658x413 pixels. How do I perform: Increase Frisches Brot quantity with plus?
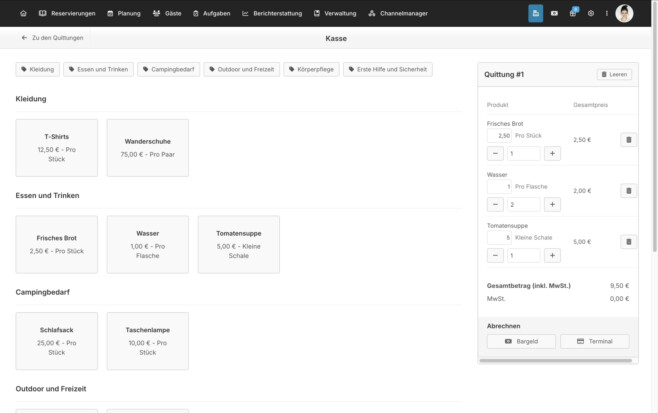[x=552, y=154]
